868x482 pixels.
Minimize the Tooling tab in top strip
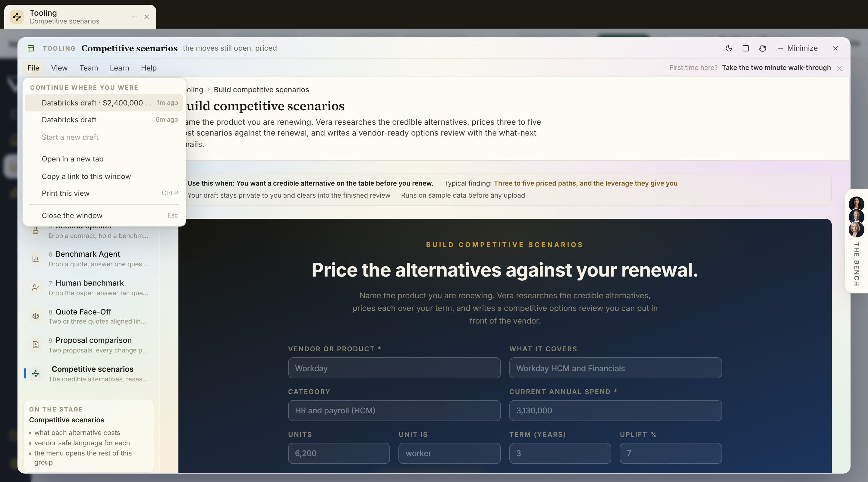(x=134, y=17)
